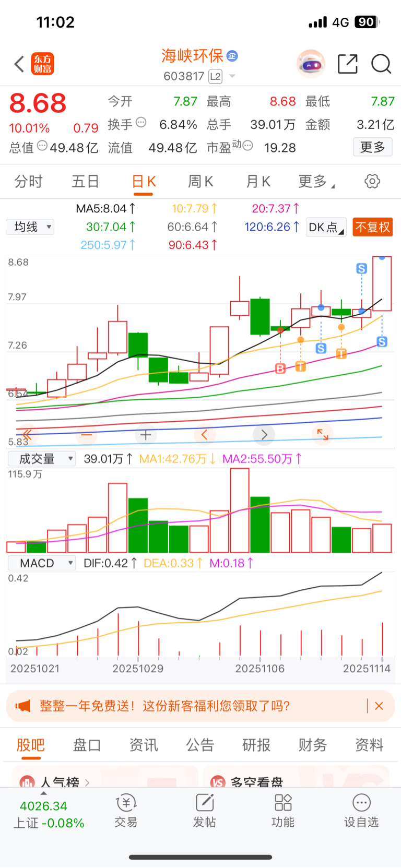
Task: Tap the 多空看盘 VS icon
Action: click(218, 782)
